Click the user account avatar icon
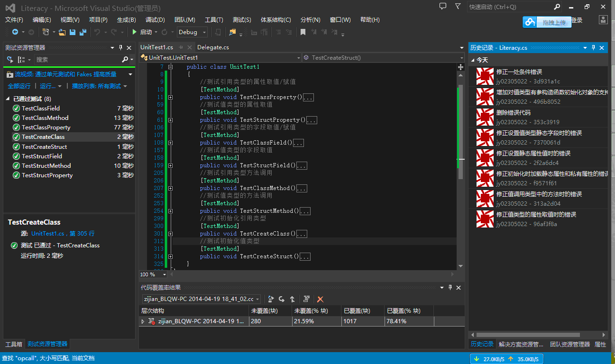Screen dimensions: 615x364 click(x=603, y=20)
